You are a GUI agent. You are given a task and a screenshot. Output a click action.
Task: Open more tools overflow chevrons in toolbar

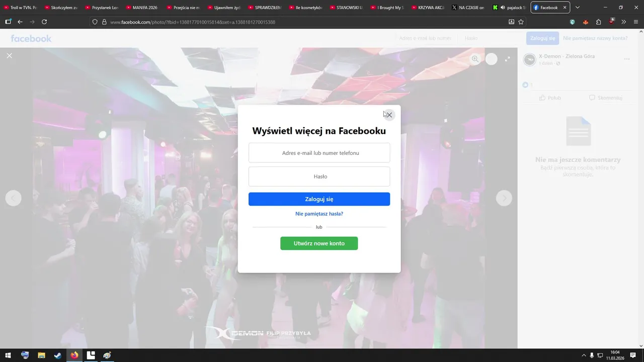point(624,22)
